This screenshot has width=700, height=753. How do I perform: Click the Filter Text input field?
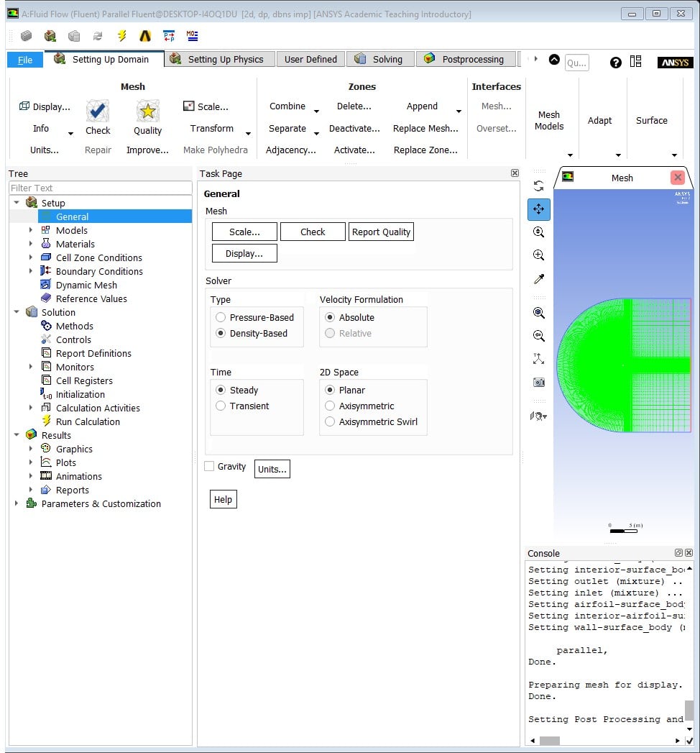101,188
